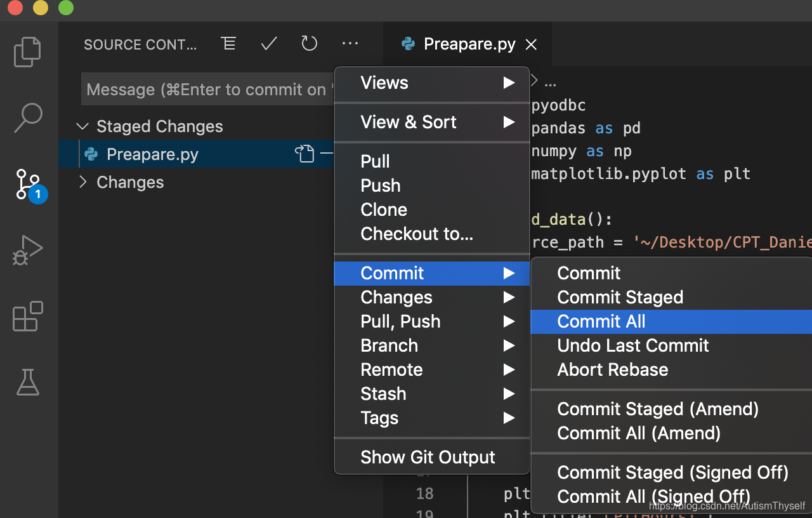Viewport: 812px width, 518px height.
Task: Click the commit checkmark icon
Action: coord(269,44)
